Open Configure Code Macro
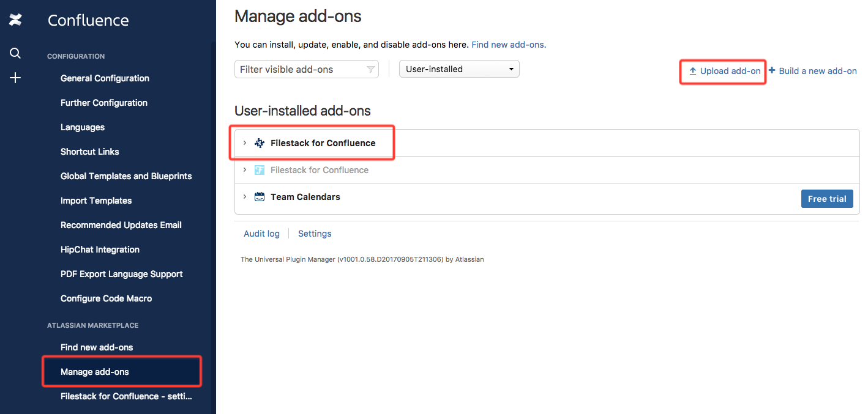The height and width of the screenshot is (414, 868). point(107,298)
